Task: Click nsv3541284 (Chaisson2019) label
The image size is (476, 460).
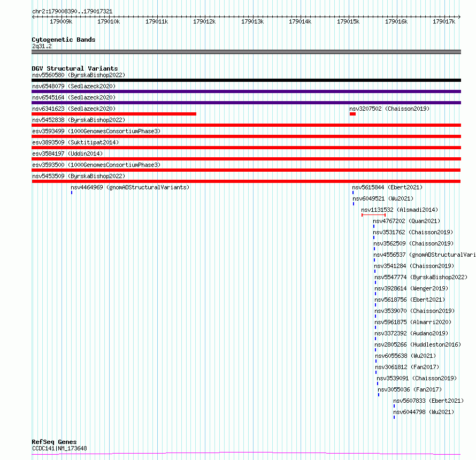Action: point(414,266)
